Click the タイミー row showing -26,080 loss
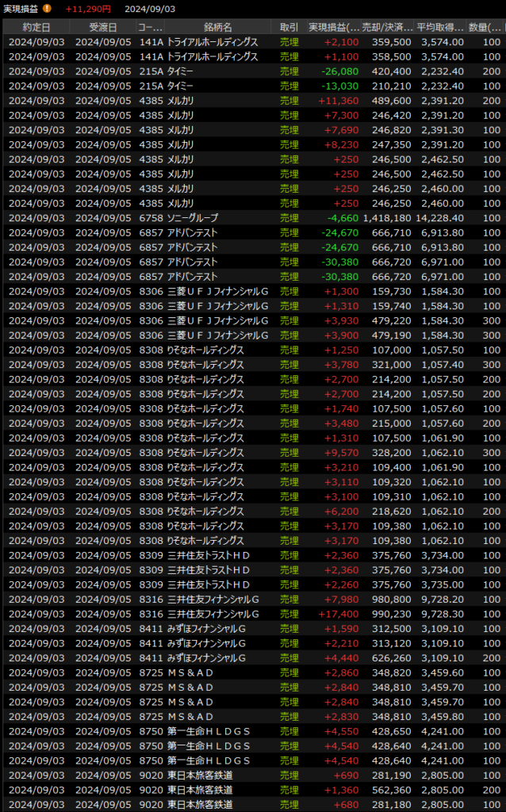506x812 pixels. click(x=181, y=71)
